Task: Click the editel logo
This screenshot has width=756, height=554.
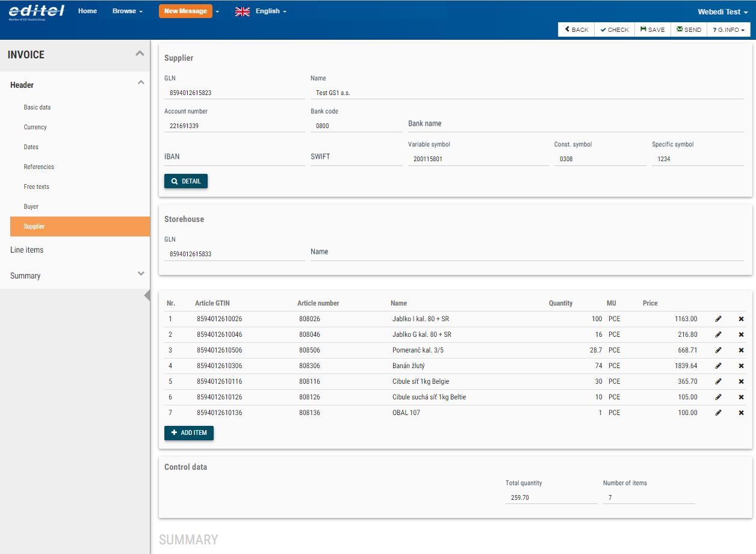Action: (36, 11)
